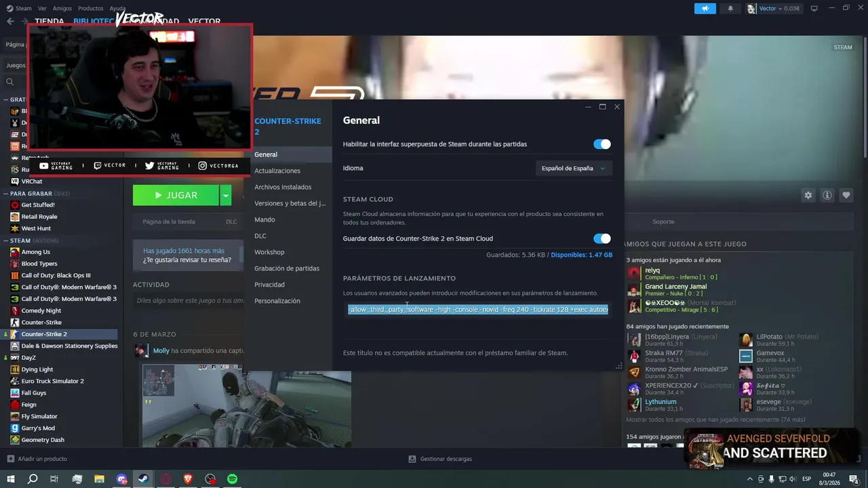The width and height of the screenshot is (868, 488).
Task: Click the library search magnifier icon
Action: tap(10, 81)
